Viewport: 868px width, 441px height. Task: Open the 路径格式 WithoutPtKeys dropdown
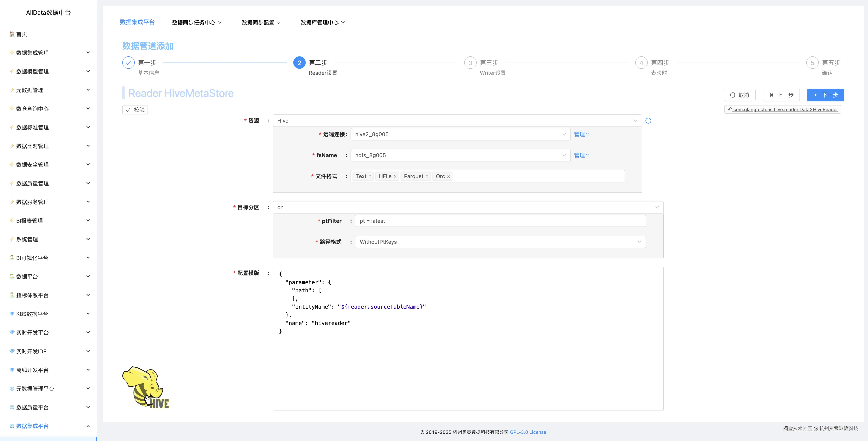tap(500, 242)
